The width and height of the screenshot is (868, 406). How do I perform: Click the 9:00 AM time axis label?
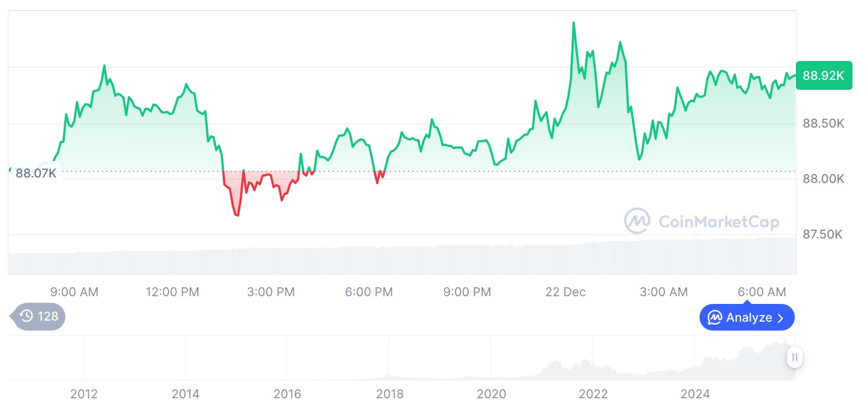tap(74, 292)
